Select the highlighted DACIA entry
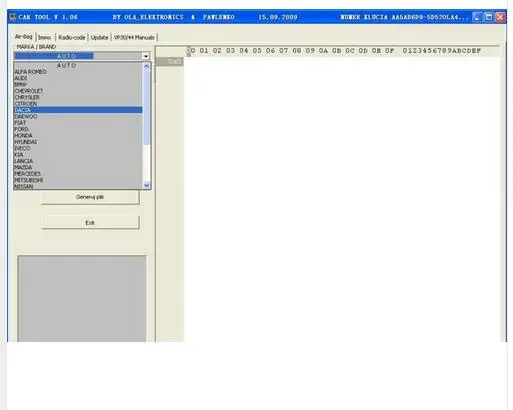 coord(78,110)
